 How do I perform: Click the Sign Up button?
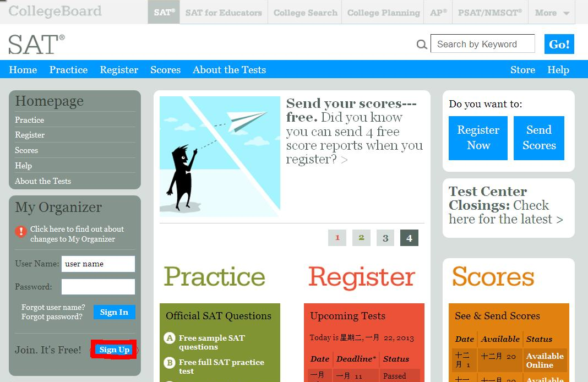114,350
